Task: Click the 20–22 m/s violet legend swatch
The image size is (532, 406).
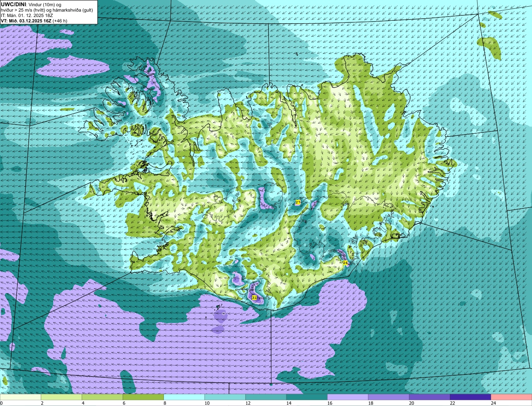Action: (x=430, y=397)
